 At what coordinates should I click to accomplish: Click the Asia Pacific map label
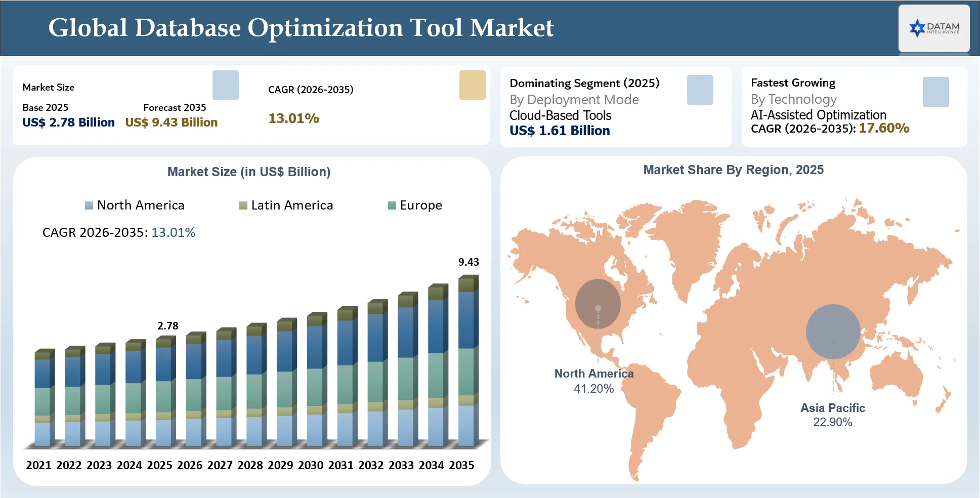pyautogui.click(x=833, y=408)
